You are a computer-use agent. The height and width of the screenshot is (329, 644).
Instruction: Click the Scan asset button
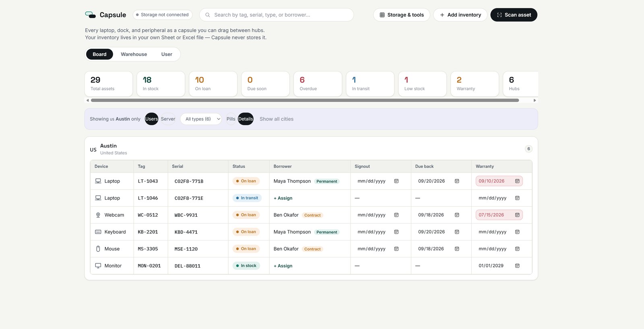[514, 15]
